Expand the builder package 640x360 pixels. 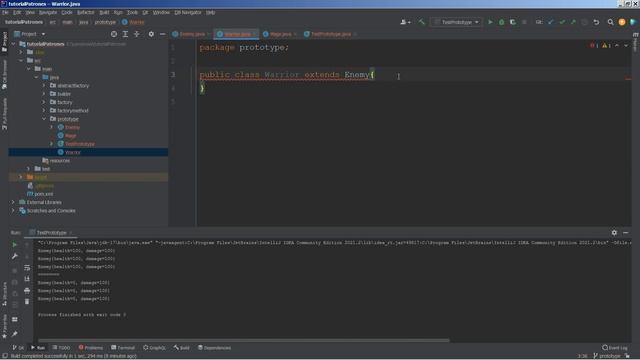point(44,94)
